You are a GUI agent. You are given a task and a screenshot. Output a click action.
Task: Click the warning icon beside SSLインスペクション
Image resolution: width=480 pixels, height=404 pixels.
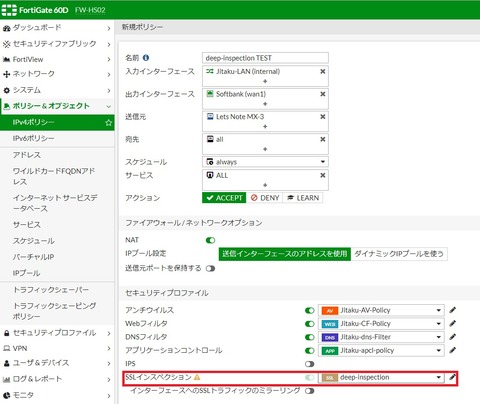pos(197,377)
